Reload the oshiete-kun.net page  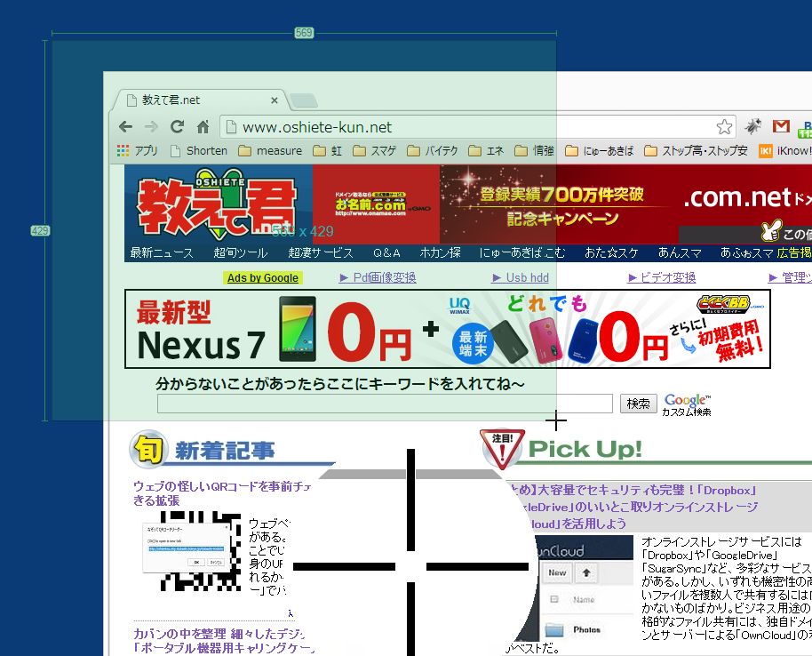pos(177,126)
